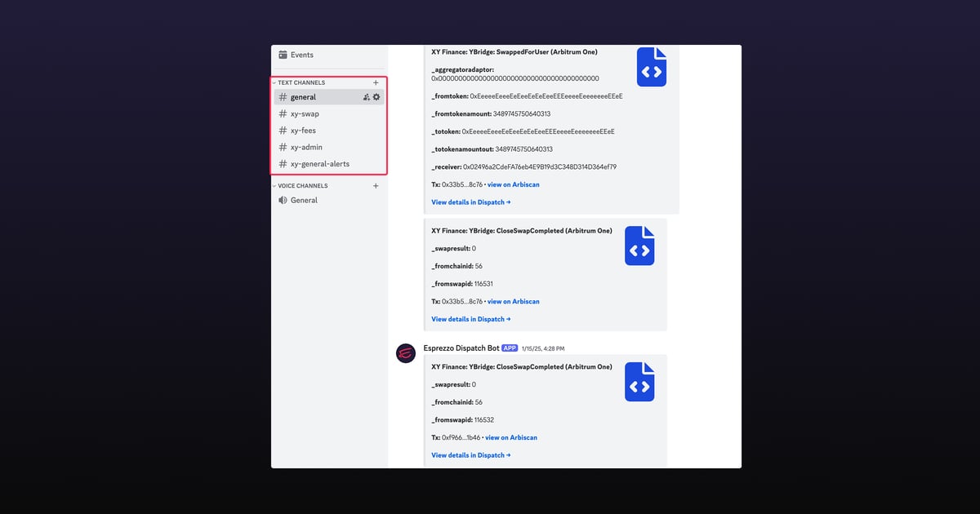Open view on Arbiscan link for swapid 116531
Screen dimensions: 980x514
point(514,302)
